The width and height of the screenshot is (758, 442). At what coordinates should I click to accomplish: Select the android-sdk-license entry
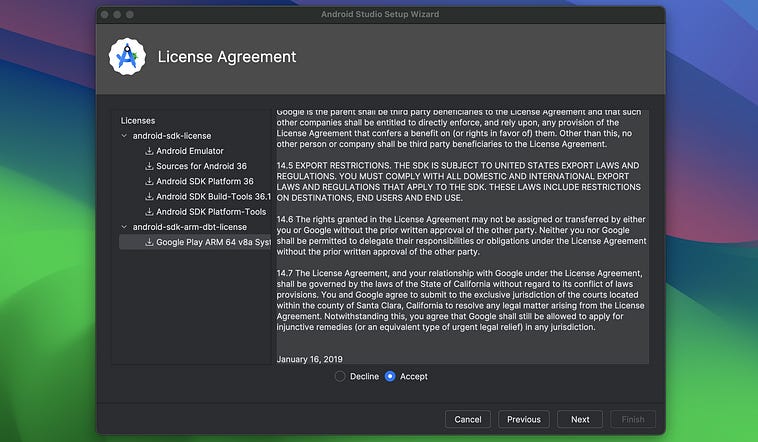pos(172,136)
